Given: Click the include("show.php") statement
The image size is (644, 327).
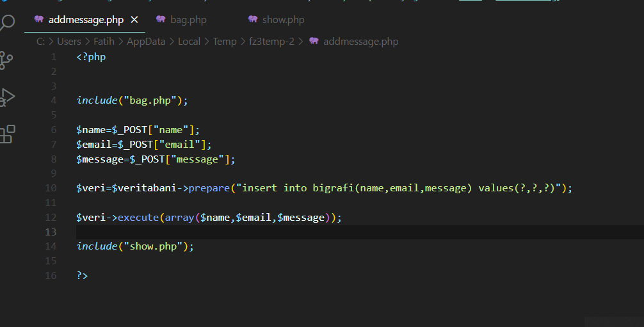Looking at the screenshot, I should tap(134, 246).
